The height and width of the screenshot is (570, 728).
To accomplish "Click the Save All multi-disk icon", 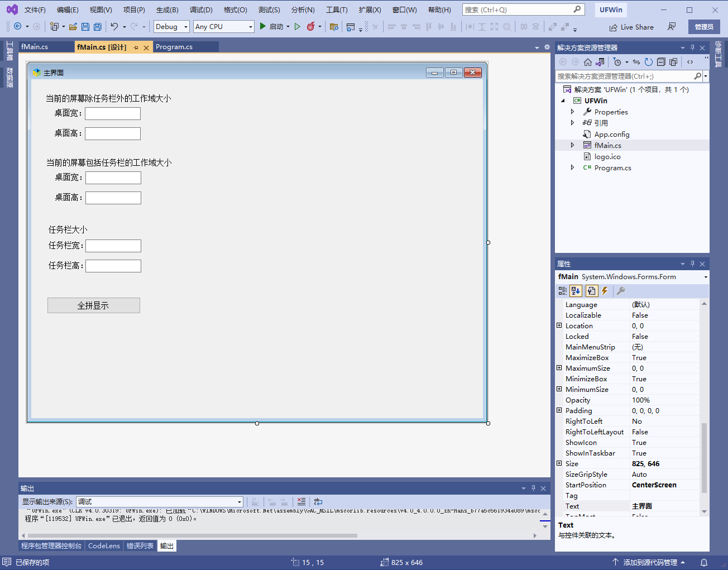I will [98, 26].
